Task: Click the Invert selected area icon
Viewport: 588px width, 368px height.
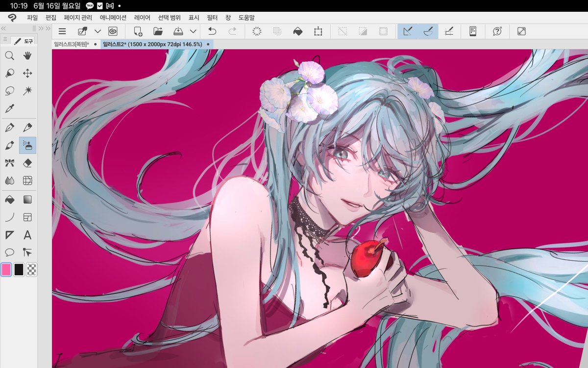Action: pyautogui.click(x=363, y=31)
